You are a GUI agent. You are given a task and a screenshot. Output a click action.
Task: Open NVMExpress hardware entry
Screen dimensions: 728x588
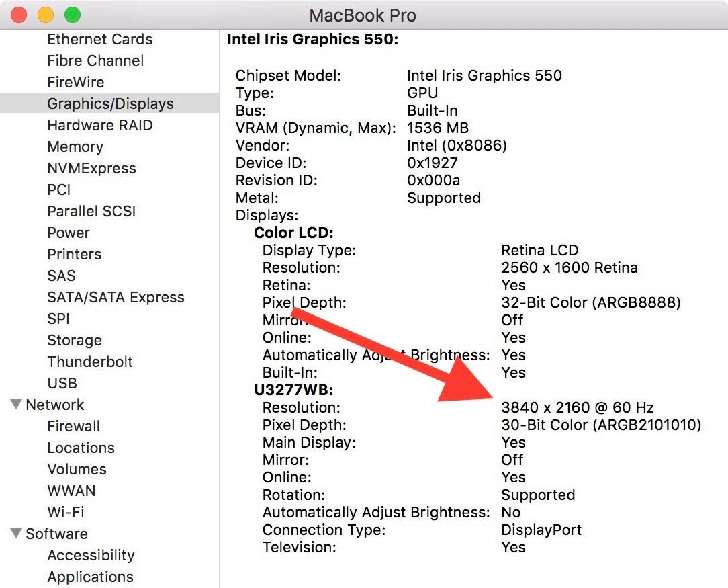pos(91,168)
